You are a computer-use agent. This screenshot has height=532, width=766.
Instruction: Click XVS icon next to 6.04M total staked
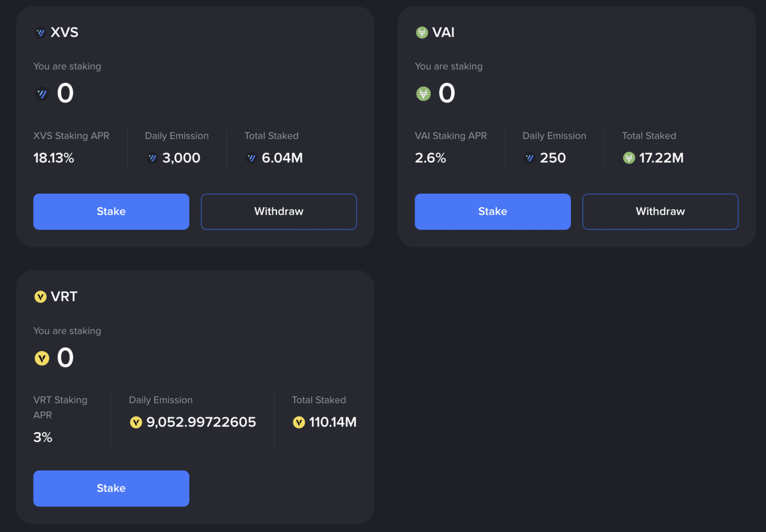[252, 158]
